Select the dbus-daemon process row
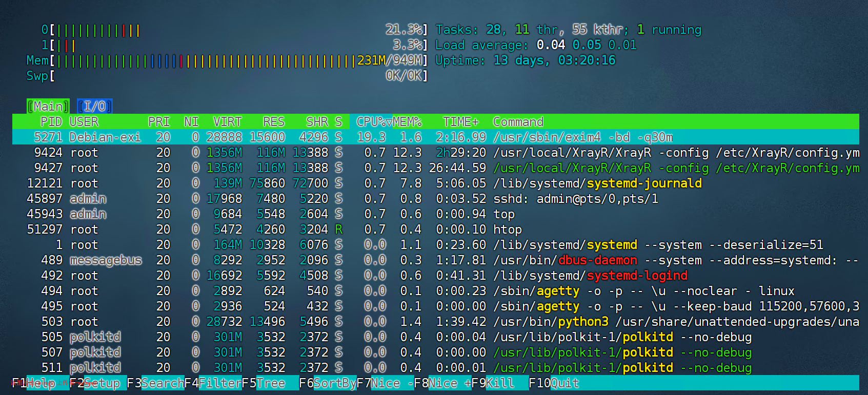 click(435, 260)
